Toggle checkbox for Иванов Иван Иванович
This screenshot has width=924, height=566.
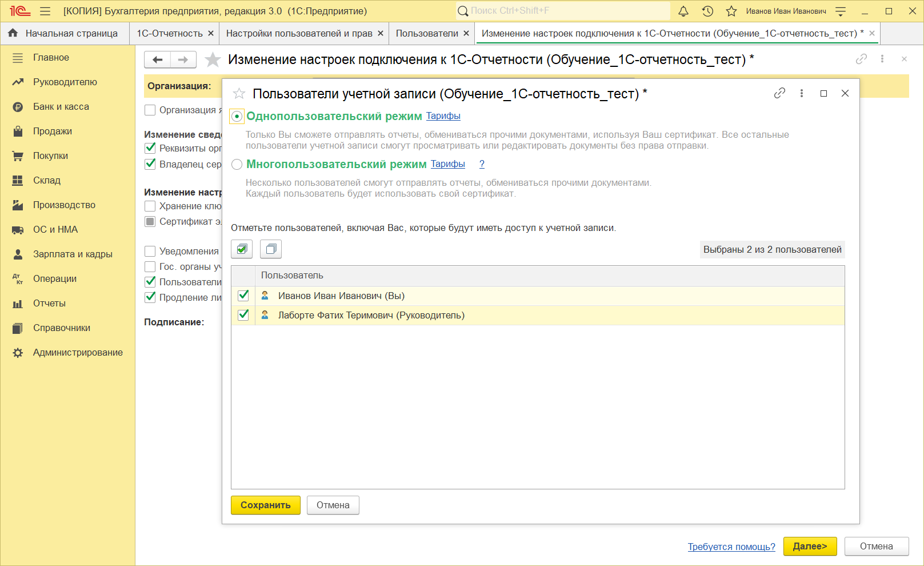[x=243, y=296]
